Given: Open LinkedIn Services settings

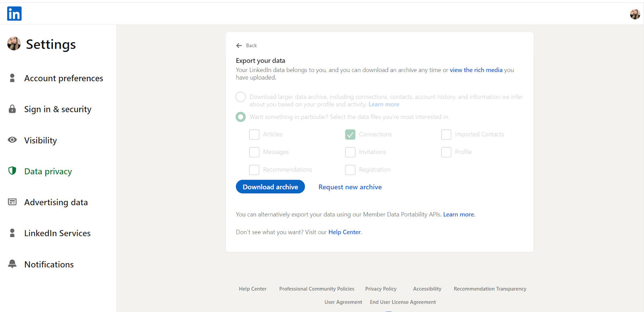Looking at the screenshot, I should tap(58, 233).
